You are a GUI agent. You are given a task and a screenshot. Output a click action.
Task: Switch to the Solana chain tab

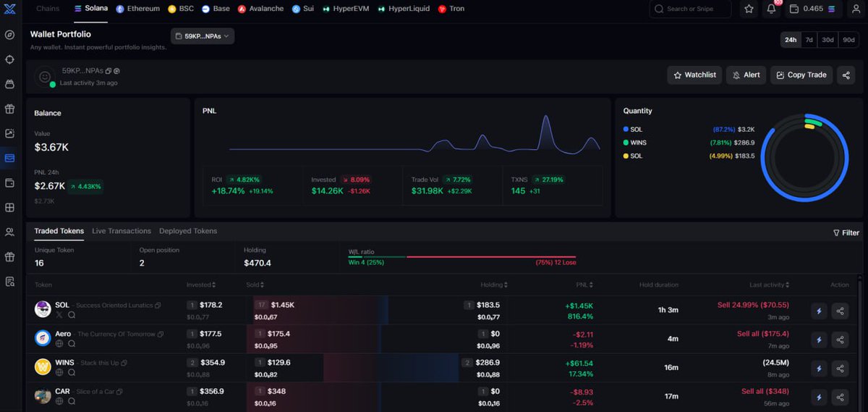pos(91,9)
